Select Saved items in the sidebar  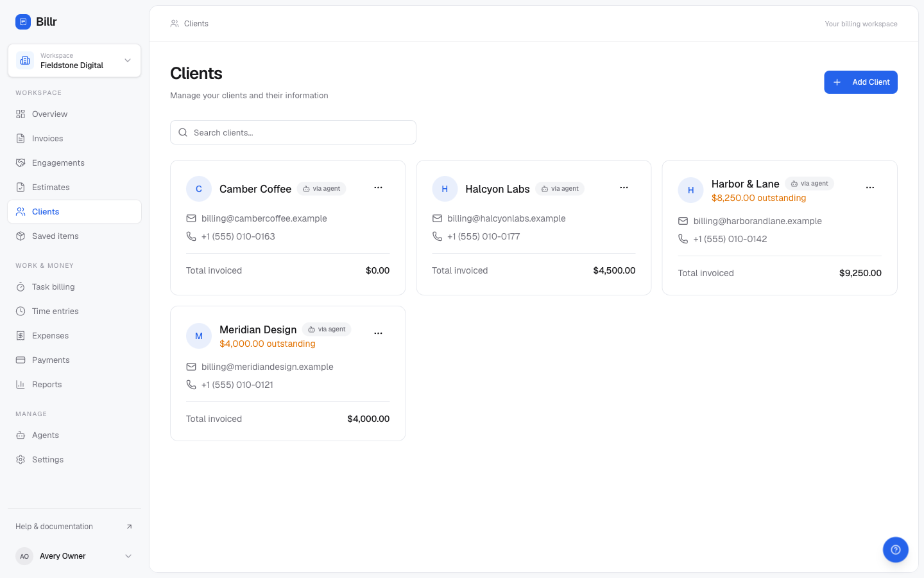tap(74, 236)
